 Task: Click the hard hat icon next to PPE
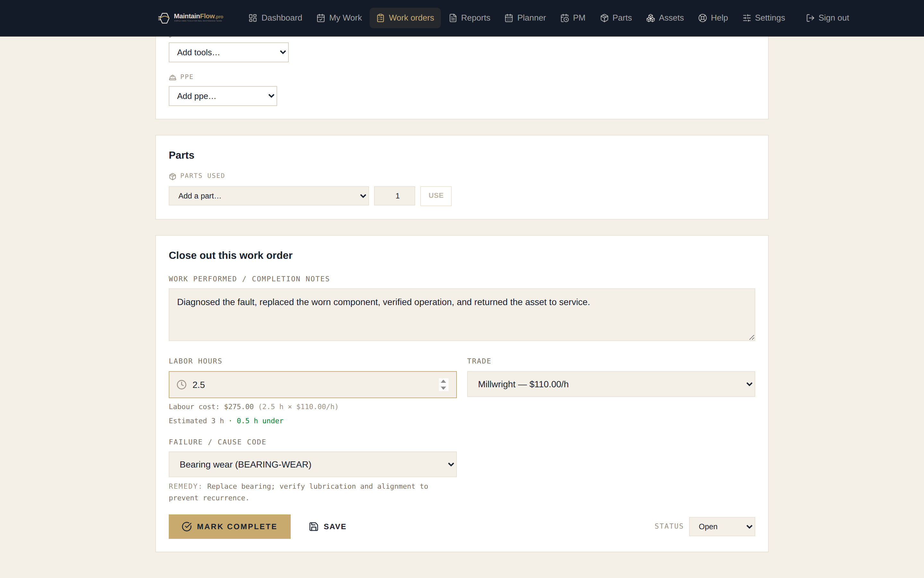click(173, 77)
